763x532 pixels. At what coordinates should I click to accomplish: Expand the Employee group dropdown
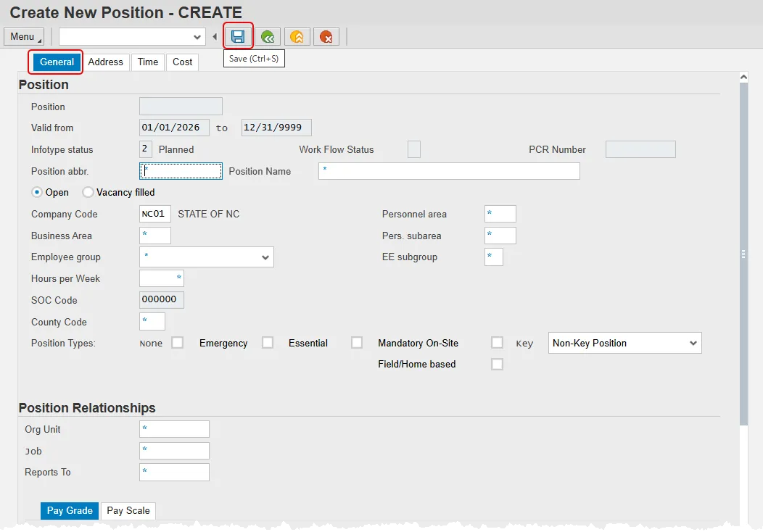tap(264, 257)
